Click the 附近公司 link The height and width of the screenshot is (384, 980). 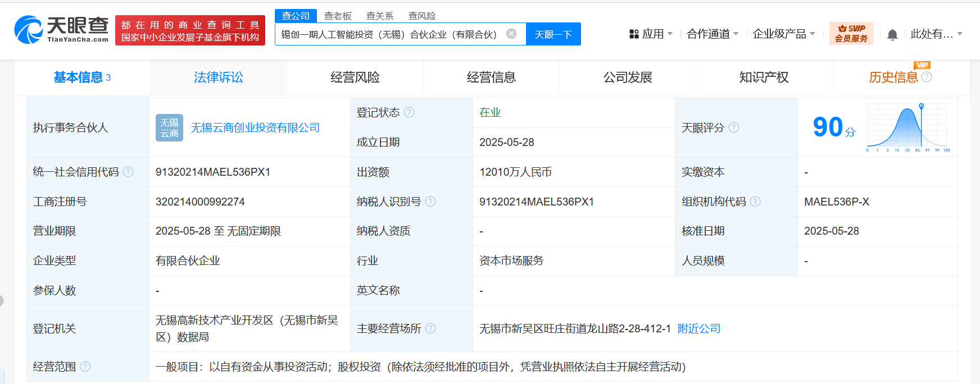[699, 328]
